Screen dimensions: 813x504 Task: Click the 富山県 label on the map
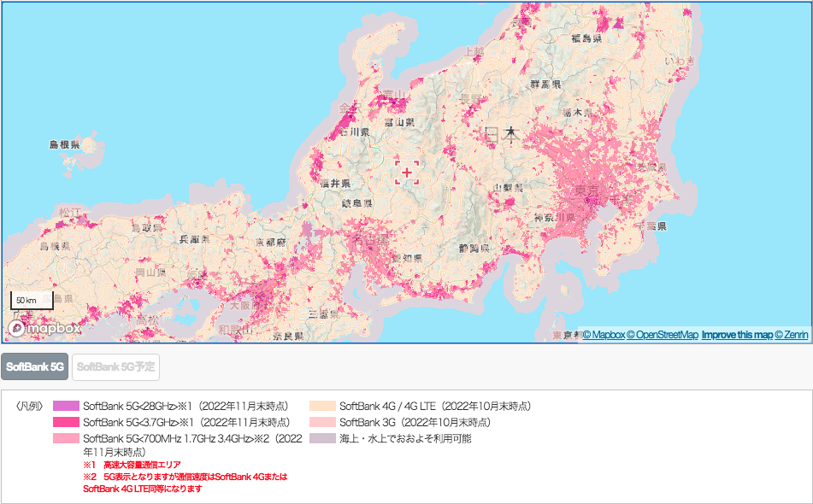click(399, 122)
